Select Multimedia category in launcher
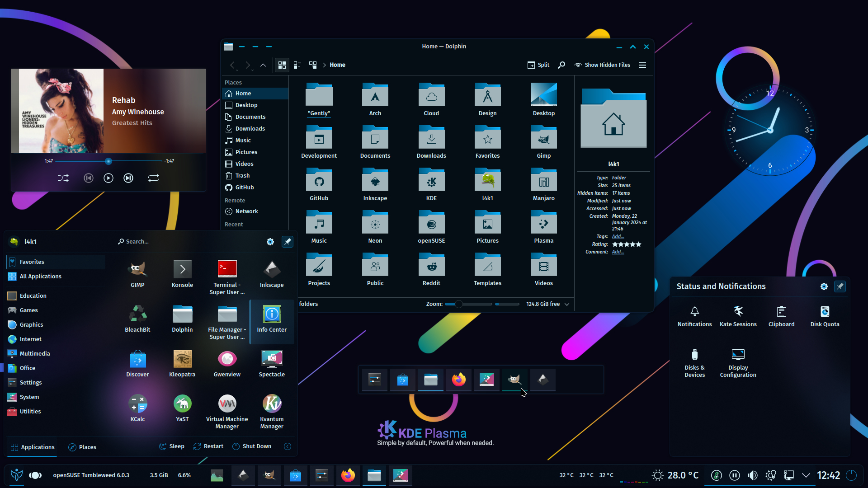The width and height of the screenshot is (868, 488). pos(56,354)
